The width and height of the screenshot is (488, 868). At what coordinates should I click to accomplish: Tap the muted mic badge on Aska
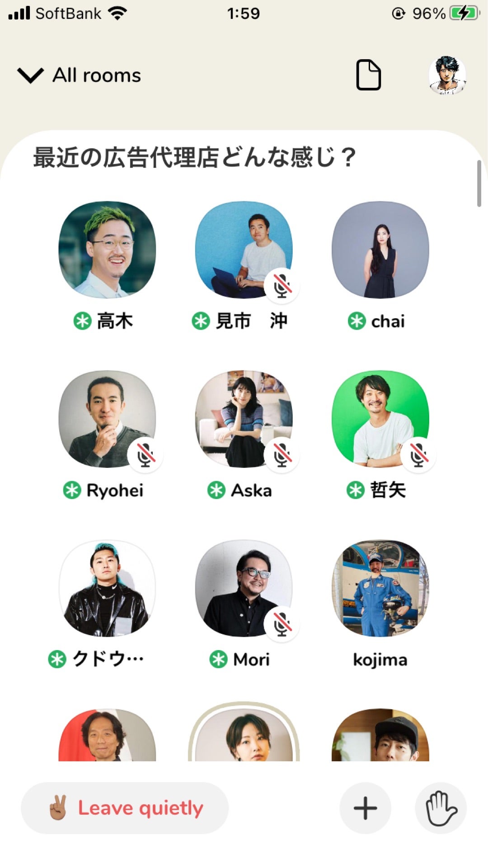click(282, 455)
